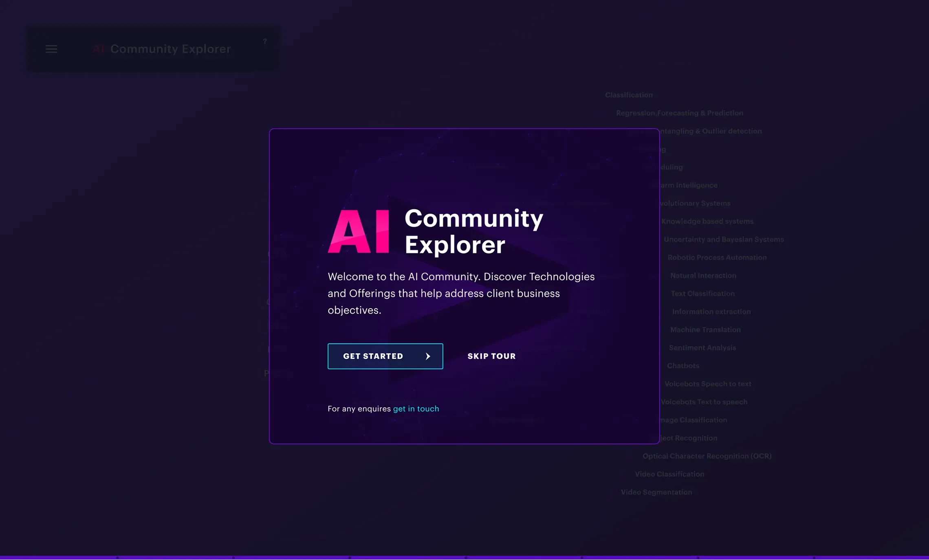Select Voicebots Speech to text item
This screenshot has height=560, width=929.
pyautogui.click(x=708, y=384)
